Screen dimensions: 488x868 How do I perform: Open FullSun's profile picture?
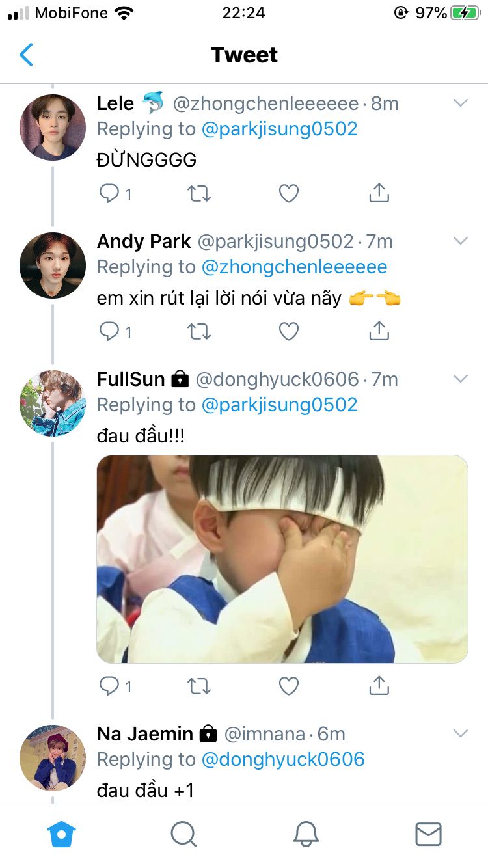(x=53, y=402)
